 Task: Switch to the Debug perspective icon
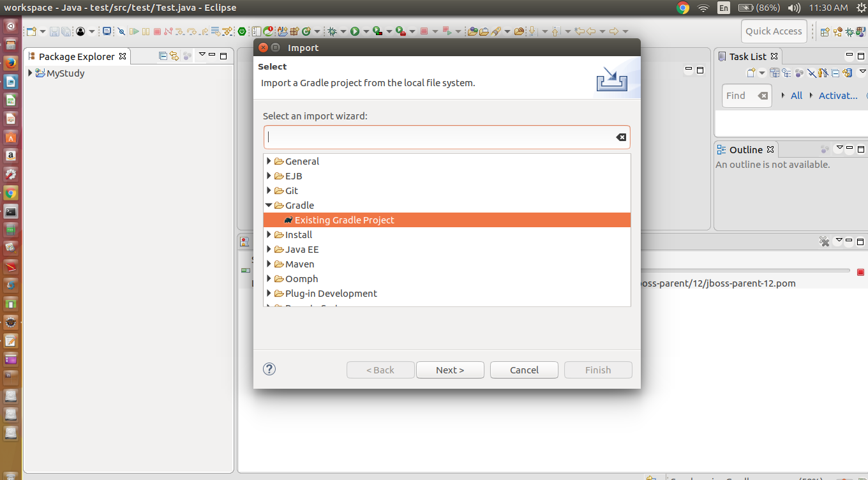(x=849, y=31)
